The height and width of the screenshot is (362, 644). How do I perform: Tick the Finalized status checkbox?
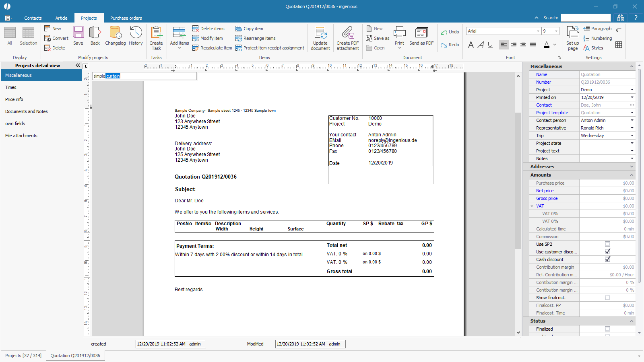point(607,329)
